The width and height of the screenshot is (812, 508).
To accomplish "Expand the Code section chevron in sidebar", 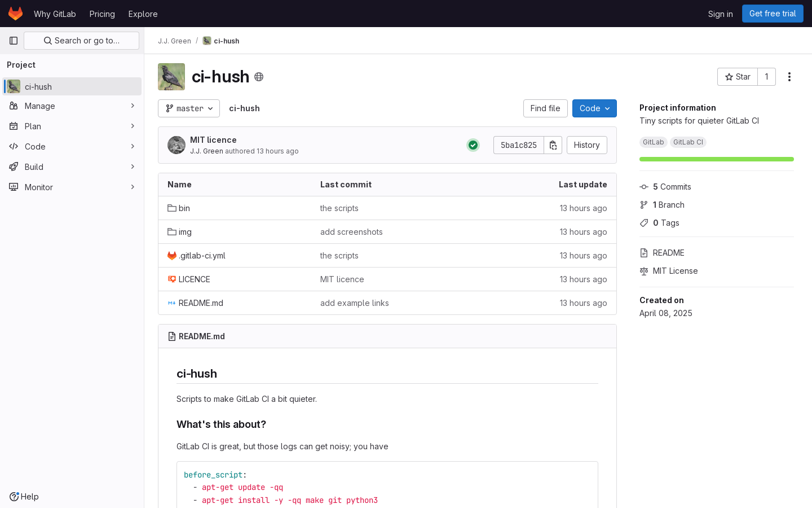I will (x=133, y=147).
